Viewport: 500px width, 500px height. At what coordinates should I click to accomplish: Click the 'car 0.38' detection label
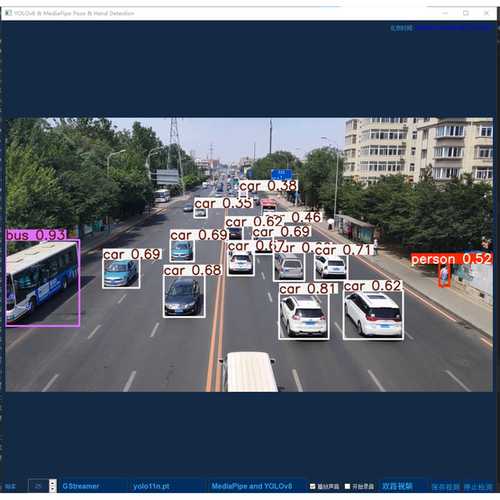pyautogui.click(x=268, y=186)
